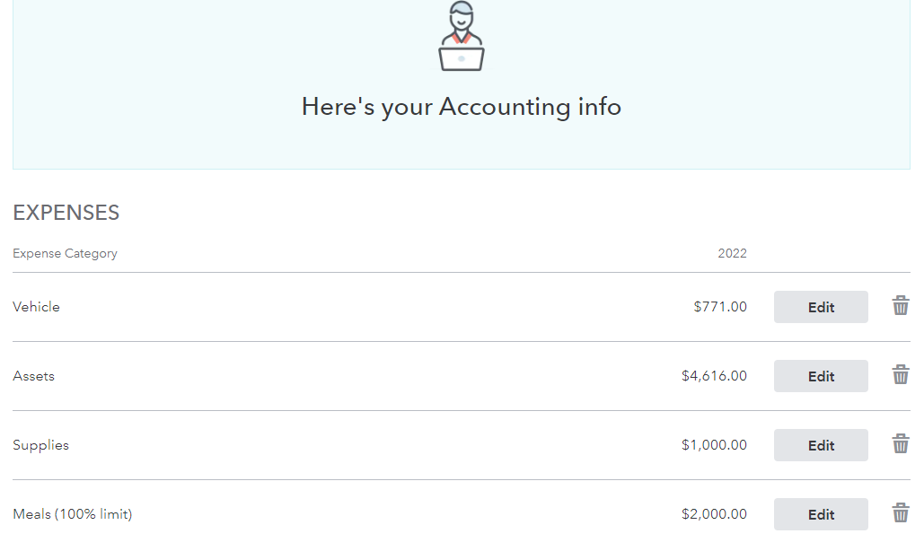Click the Expense Category column header
The width and height of the screenshot is (924, 560).
tap(65, 253)
